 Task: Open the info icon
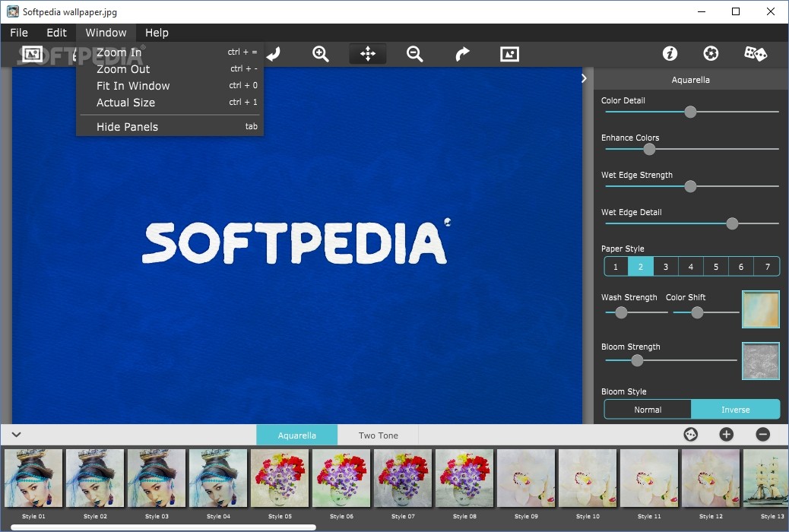670,53
